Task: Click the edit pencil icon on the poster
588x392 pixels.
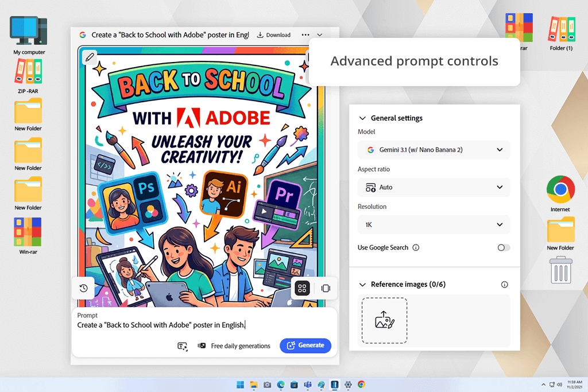Action: click(x=90, y=57)
